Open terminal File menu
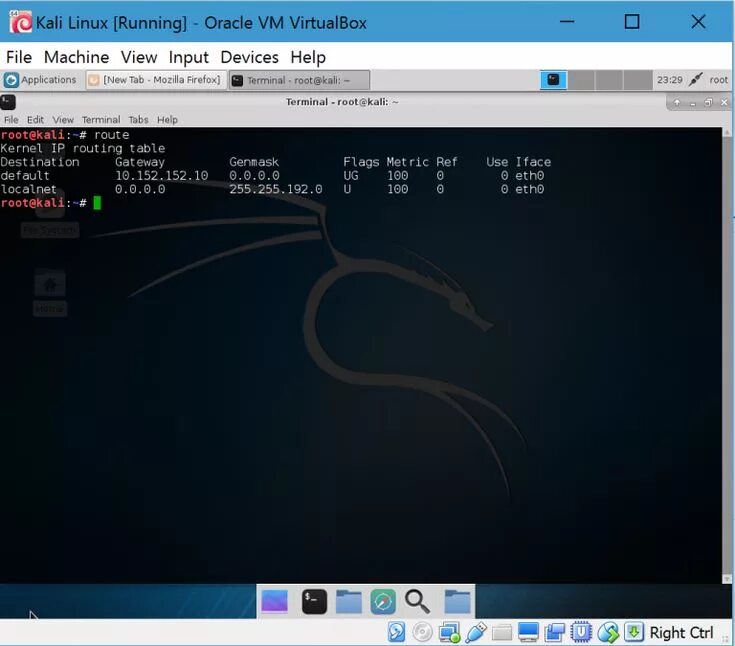Viewport: 735px width, 646px height. tap(11, 120)
